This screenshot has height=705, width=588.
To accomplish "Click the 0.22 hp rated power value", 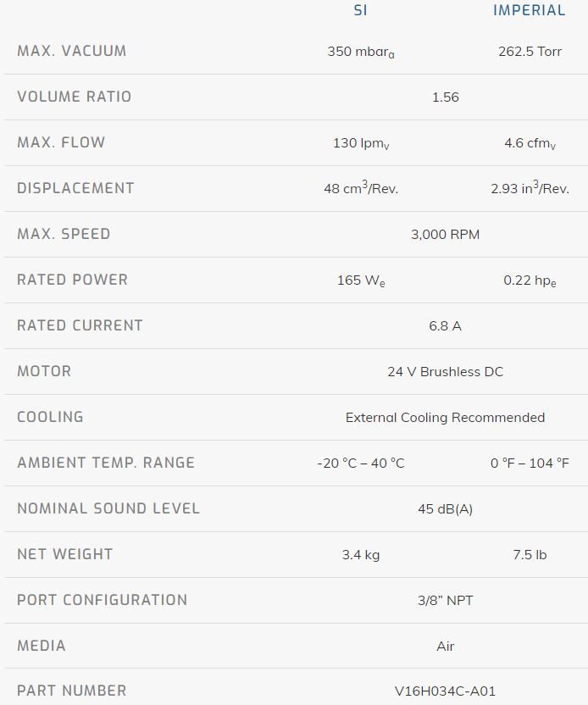I will [530, 280].
